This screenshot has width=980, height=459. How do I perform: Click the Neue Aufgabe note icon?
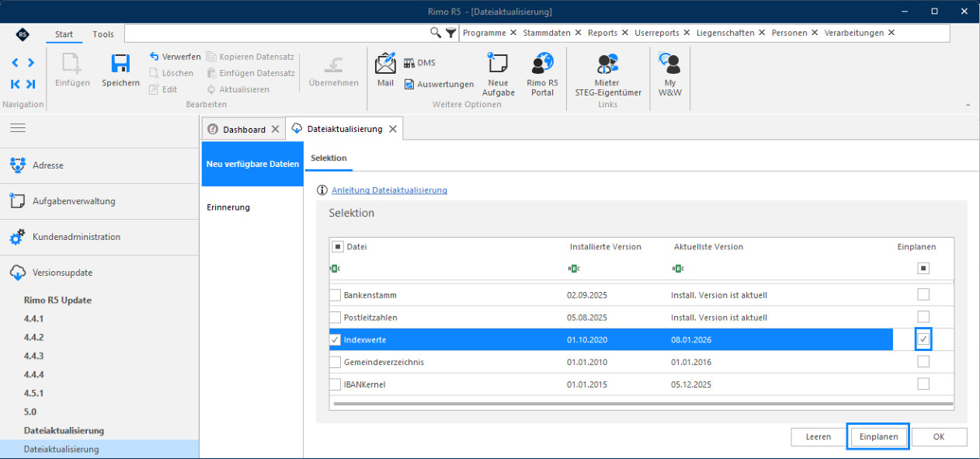498,64
